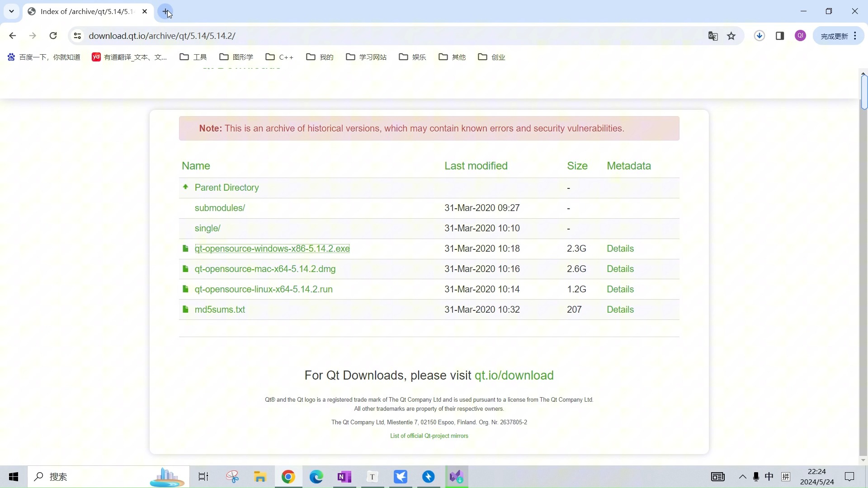Image resolution: width=868 pixels, height=488 pixels.
Task: Switch to Google Chrome on the taskbar
Action: (x=288, y=477)
